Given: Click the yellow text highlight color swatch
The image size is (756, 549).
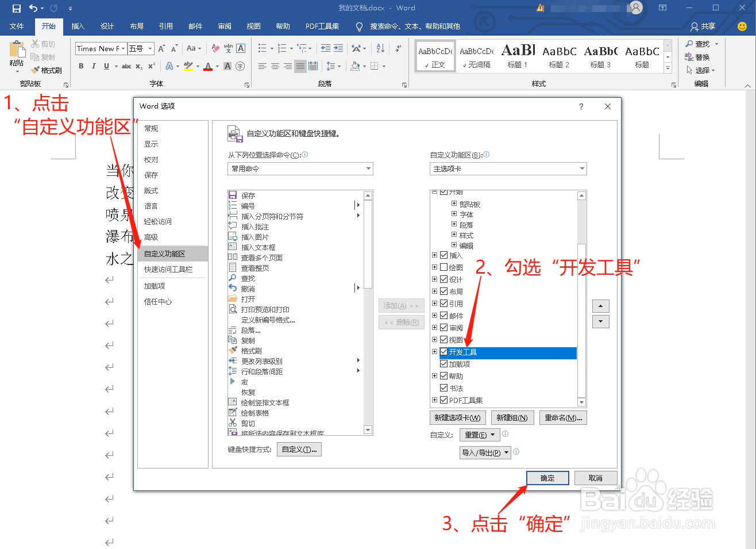Looking at the screenshot, I should [188, 66].
